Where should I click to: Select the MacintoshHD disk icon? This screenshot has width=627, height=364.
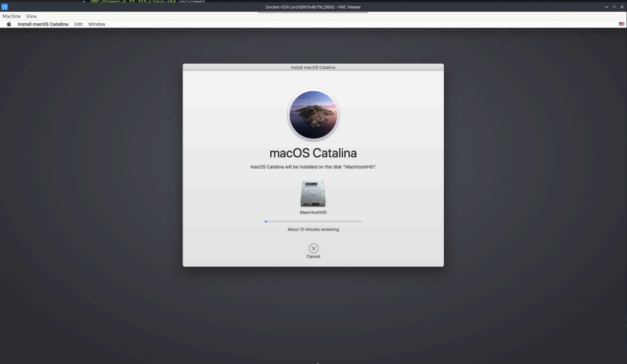click(x=313, y=194)
